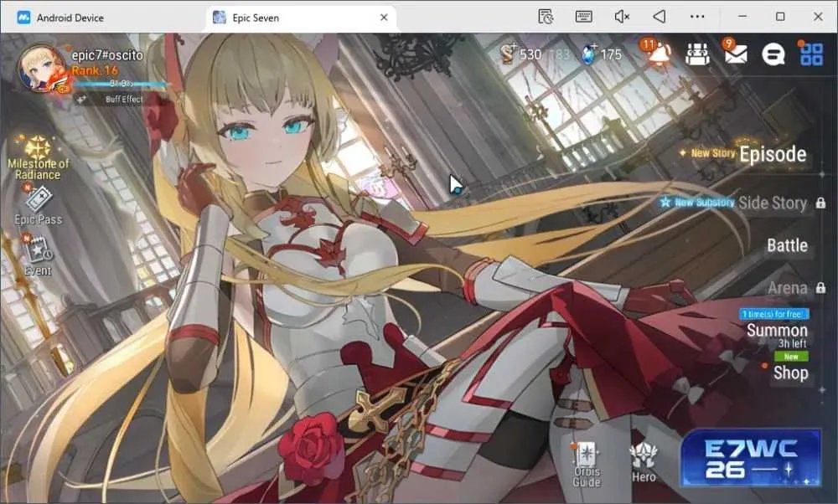Screen dimensions: 838x504
Task: Open the E7WC 26 banner
Action: click(x=750, y=458)
